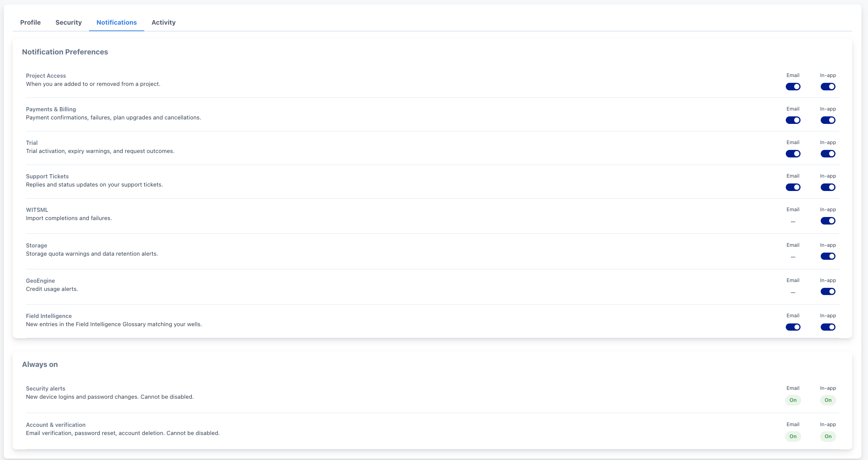Toggle Support Tickets in-app switch
868x460 pixels.
coord(828,187)
